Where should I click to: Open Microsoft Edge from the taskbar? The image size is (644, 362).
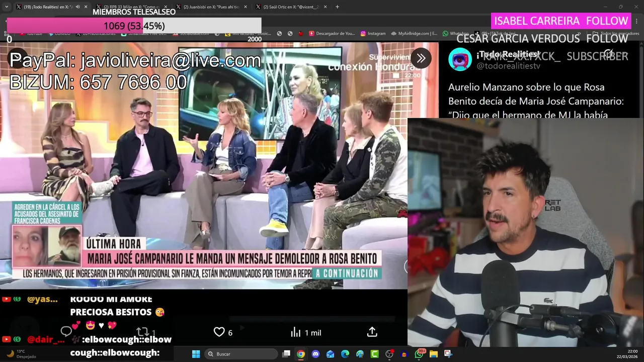[345, 354]
